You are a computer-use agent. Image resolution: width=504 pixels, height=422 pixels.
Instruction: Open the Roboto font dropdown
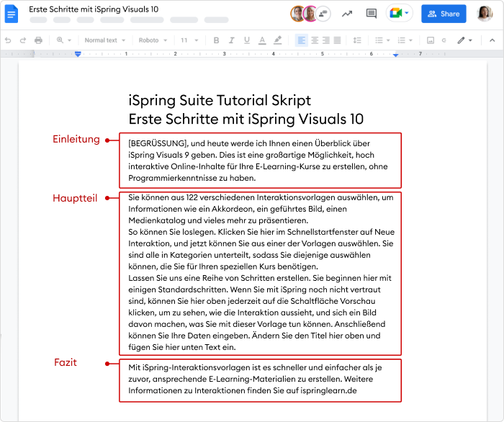(x=153, y=40)
